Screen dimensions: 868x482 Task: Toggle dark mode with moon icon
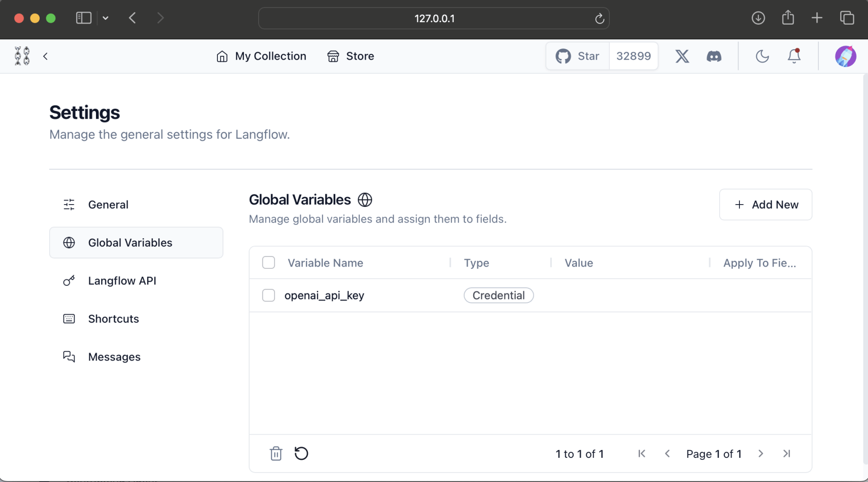pos(762,56)
